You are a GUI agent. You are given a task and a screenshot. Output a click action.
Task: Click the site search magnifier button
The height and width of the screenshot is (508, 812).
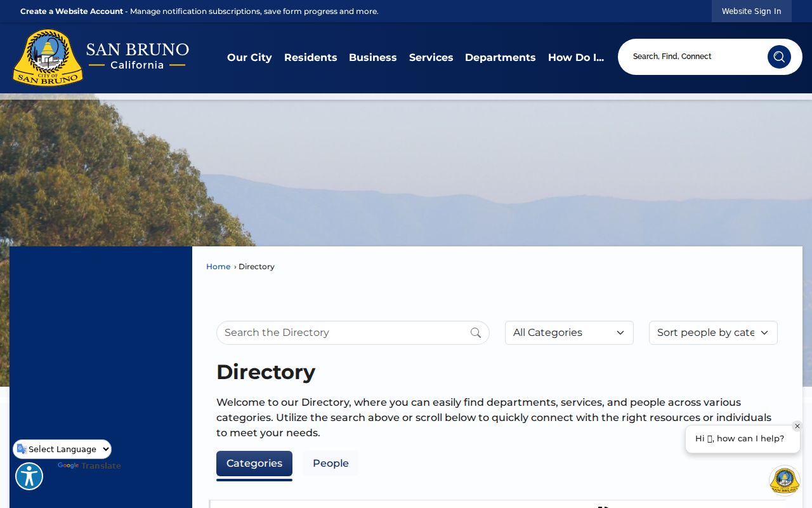(x=779, y=57)
